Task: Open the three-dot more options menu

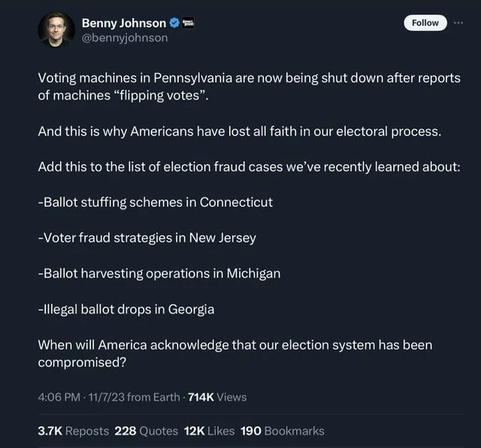Action: coord(459,23)
